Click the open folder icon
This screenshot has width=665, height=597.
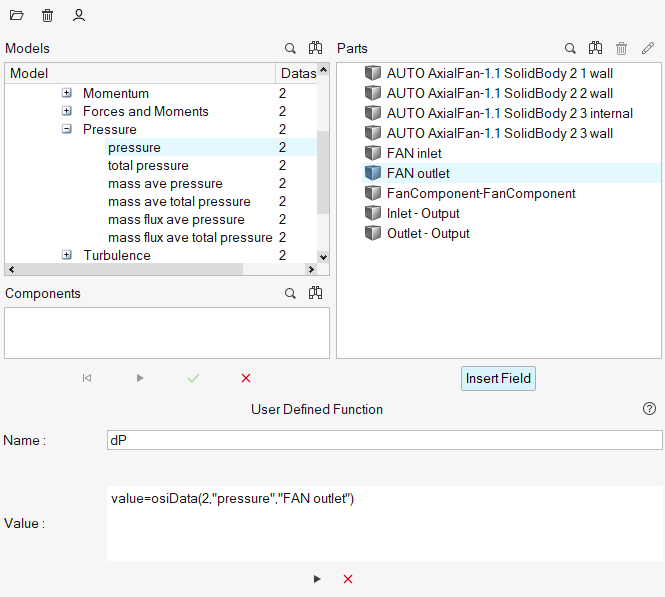click(16, 15)
